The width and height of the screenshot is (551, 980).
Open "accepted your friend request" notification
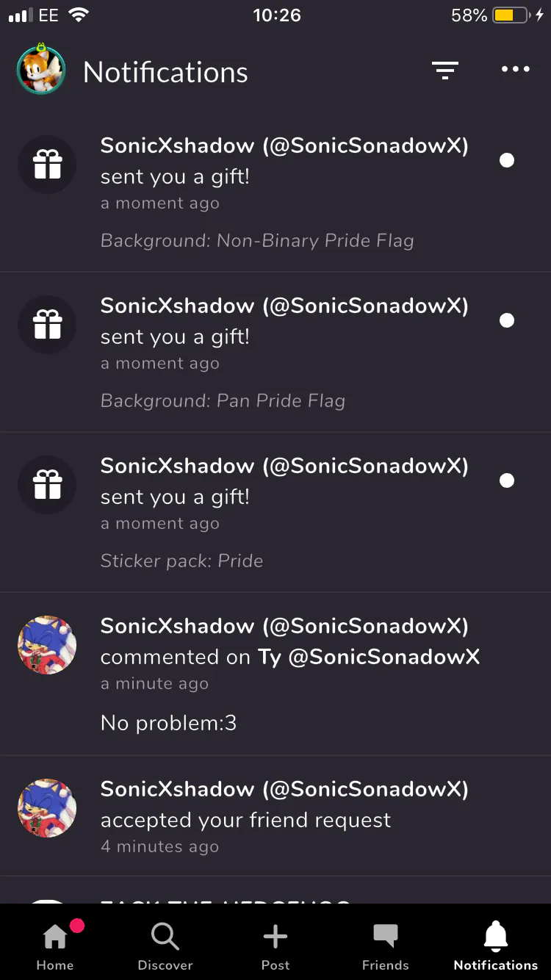(245, 820)
